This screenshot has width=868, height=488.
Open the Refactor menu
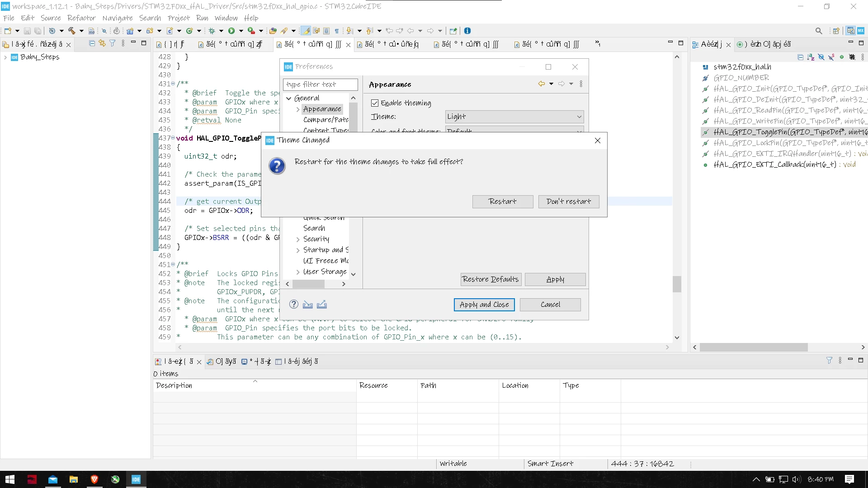coord(81,18)
